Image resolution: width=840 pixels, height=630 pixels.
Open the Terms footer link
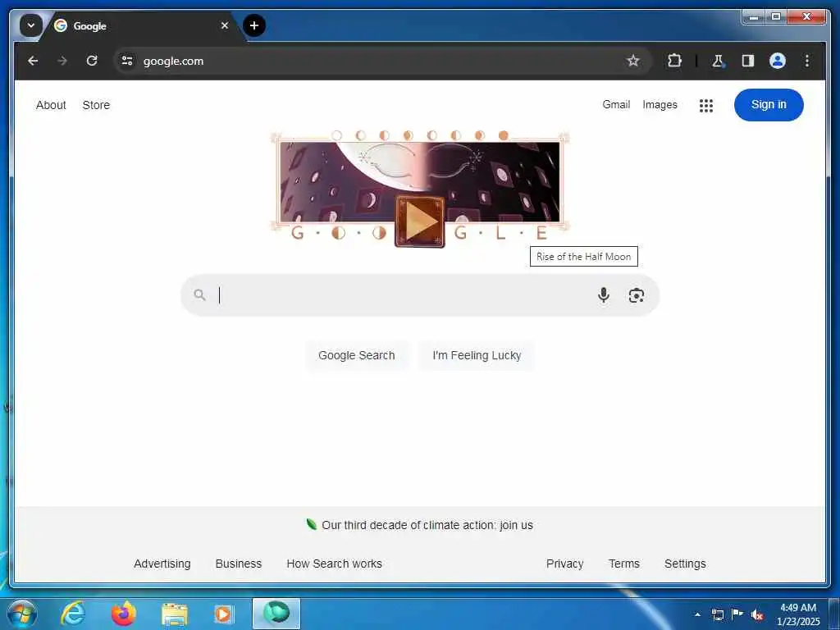point(624,564)
